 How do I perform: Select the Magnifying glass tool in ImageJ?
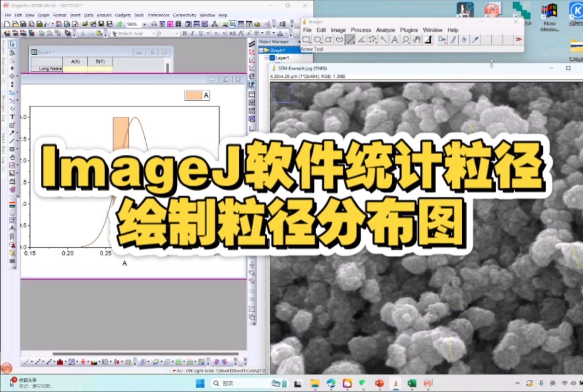click(406, 40)
